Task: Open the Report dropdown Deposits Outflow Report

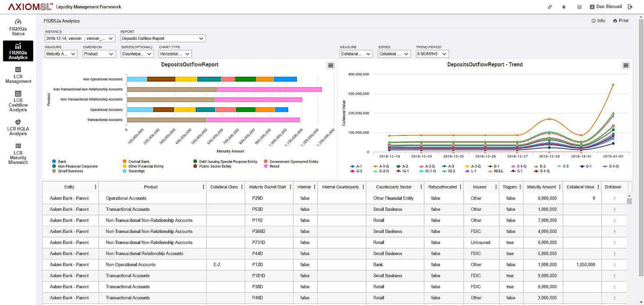Action: 163,39
